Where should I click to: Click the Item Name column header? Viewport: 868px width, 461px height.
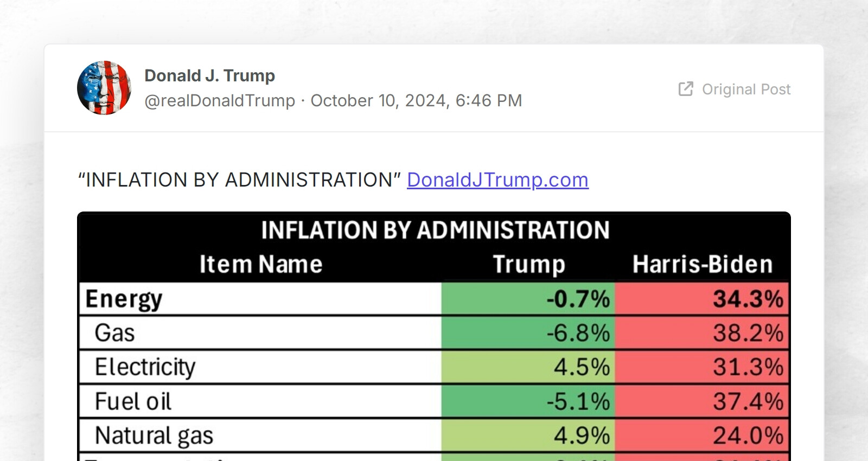tap(260, 264)
